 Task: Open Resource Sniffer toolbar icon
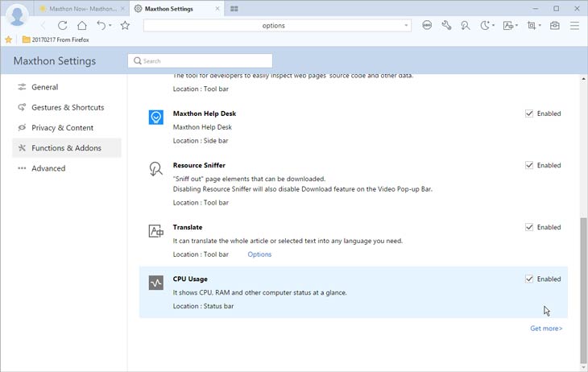pos(466,26)
